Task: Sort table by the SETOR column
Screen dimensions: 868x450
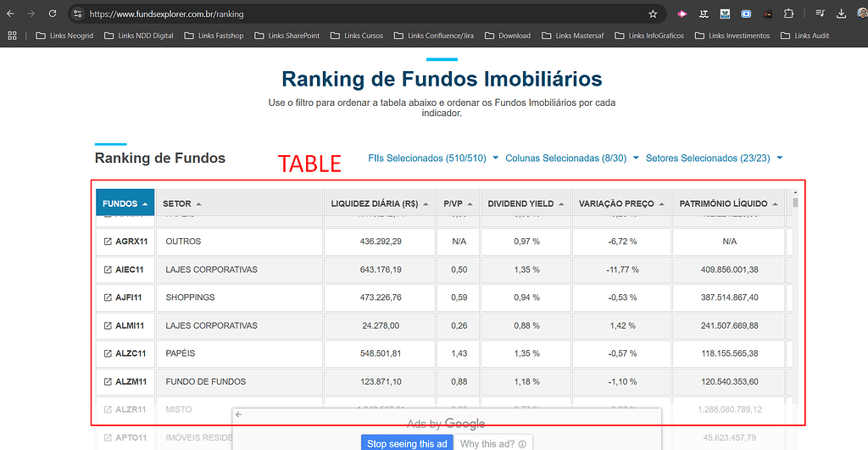Action: point(239,203)
